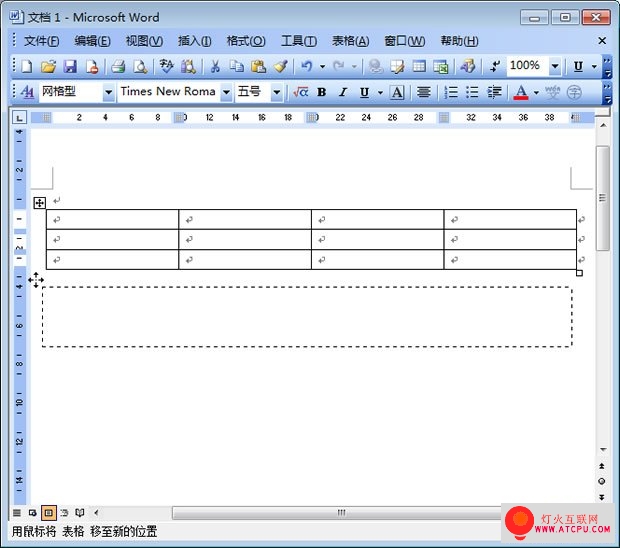This screenshot has width=620, height=548.
Task: Toggle center alignment
Action: [x=423, y=92]
